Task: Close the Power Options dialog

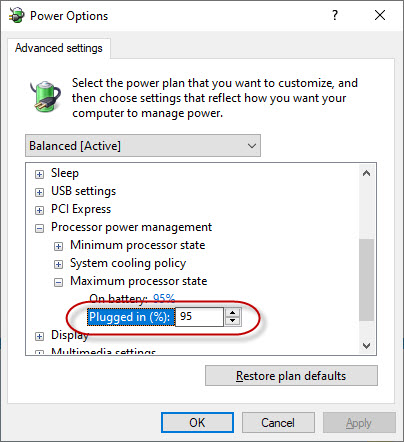Action: (380, 15)
